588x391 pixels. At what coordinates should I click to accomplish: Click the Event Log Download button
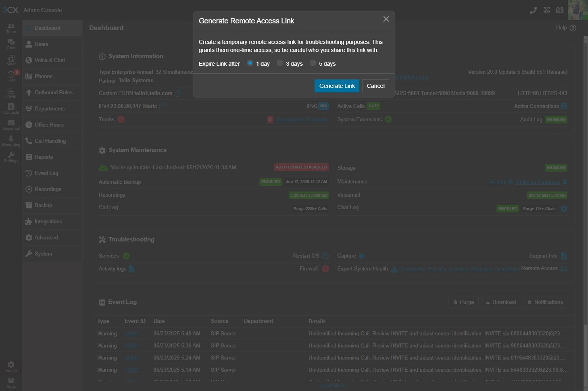pos(500,302)
